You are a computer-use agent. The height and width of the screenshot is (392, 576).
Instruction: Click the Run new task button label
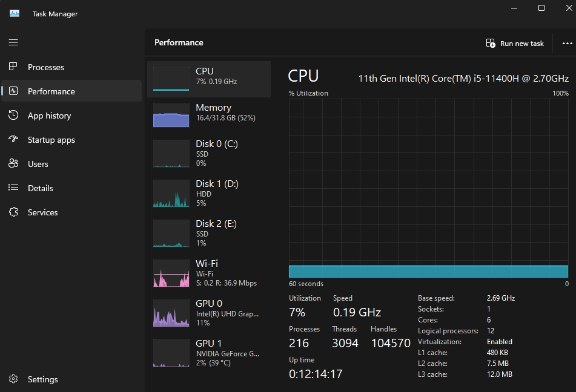[x=521, y=44]
